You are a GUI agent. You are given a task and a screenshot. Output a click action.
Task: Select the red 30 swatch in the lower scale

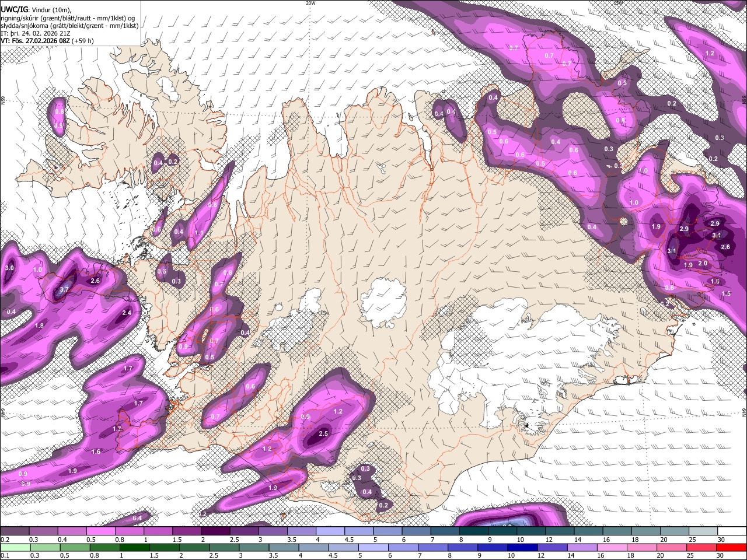pos(732,547)
